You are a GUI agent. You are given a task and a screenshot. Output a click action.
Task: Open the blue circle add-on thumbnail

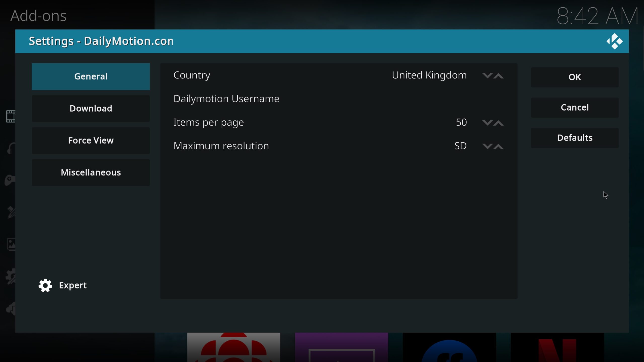click(x=449, y=347)
